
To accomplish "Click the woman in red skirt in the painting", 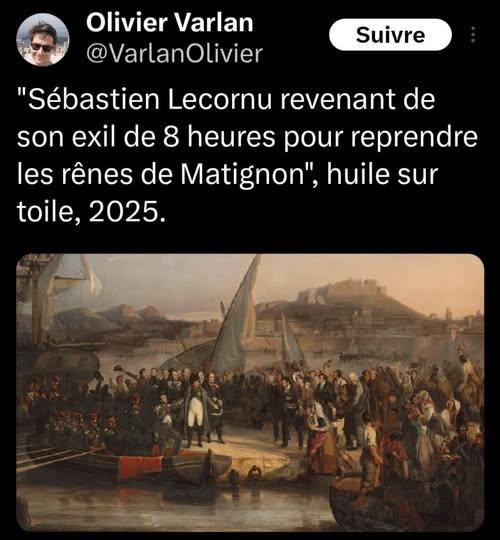I will pos(320,437).
